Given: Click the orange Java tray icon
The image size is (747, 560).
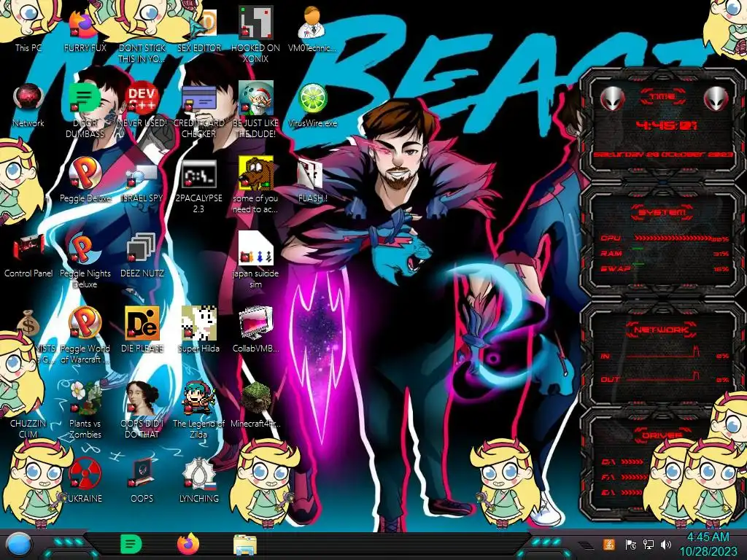Looking at the screenshot, I should (609, 544).
